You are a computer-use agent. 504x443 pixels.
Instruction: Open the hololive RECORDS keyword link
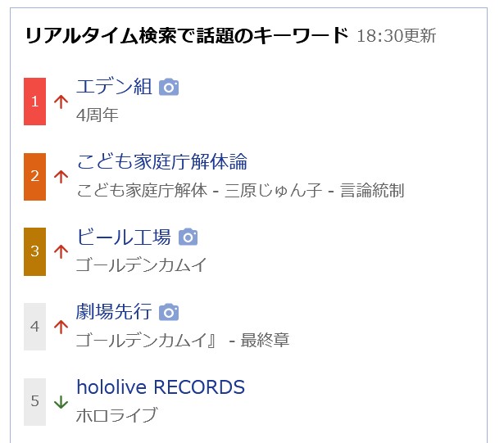[x=161, y=386]
